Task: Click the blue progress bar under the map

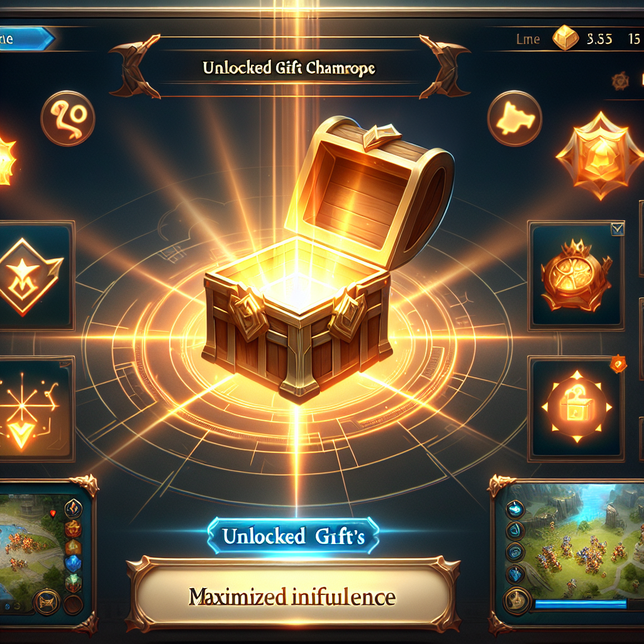Action: point(580,604)
